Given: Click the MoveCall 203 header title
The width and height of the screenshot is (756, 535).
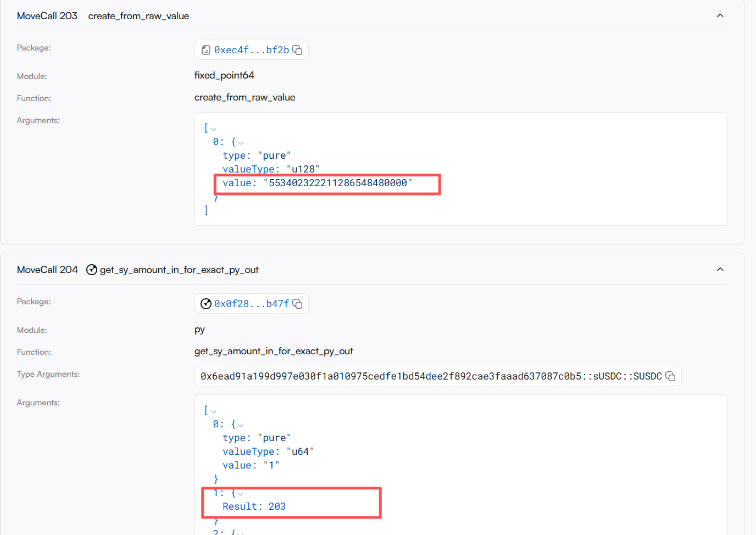Looking at the screenshot, I should pos(47,16).
